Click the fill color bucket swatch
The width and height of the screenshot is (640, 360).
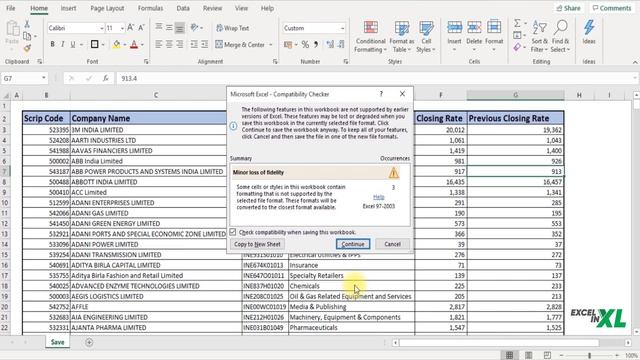[116, 44]
